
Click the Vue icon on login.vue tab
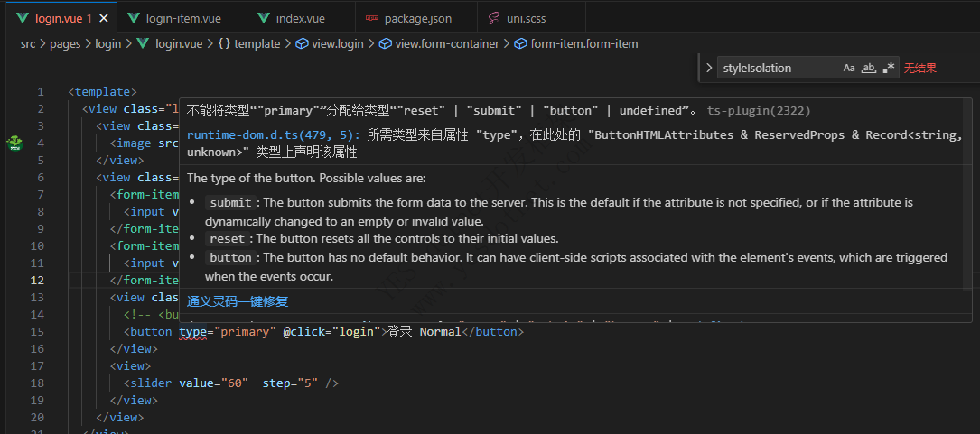tap(22, 18)
